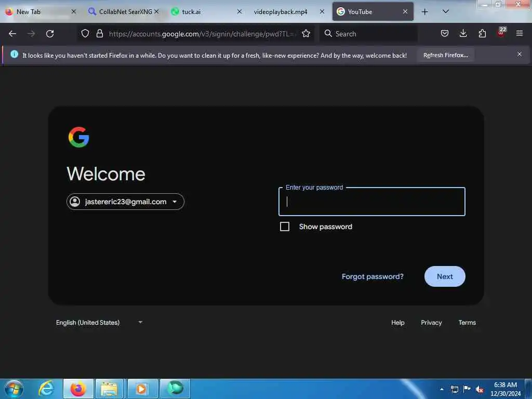Open the Privacy link
This screenshot has width=532, height=399.
431,322
